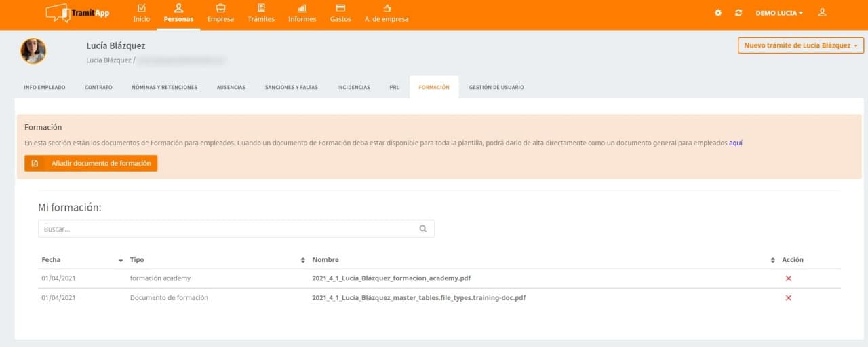
Task: Open the settings gear icon
Action: [718, 13]
